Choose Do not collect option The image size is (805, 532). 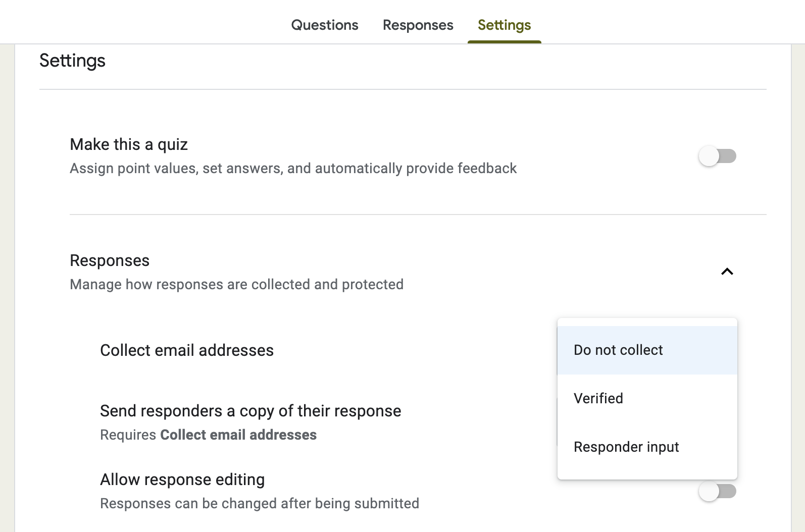pos(618,350)
